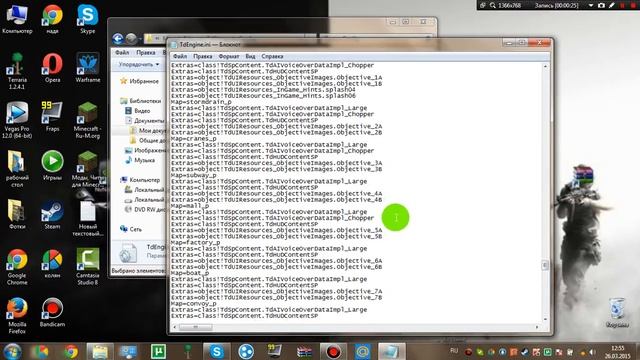Open Opera desktop shortcut
The height and width of the screenshot is (360, 640).
(x=52, y=68)
